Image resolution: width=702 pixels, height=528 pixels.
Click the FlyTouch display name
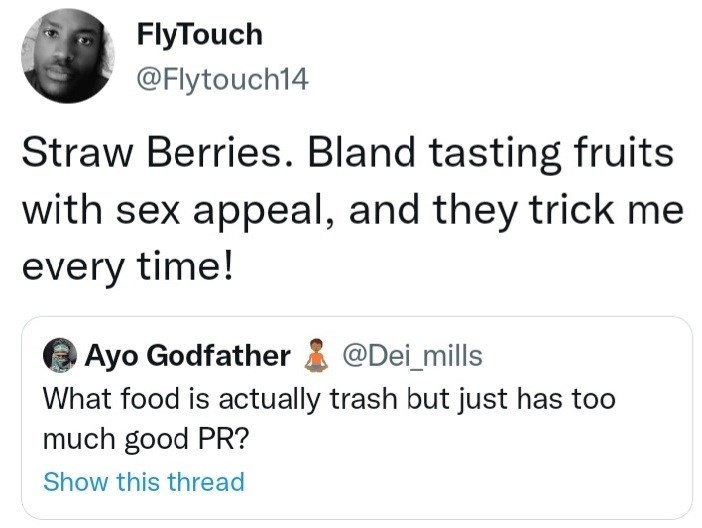[x=200, y=35]
